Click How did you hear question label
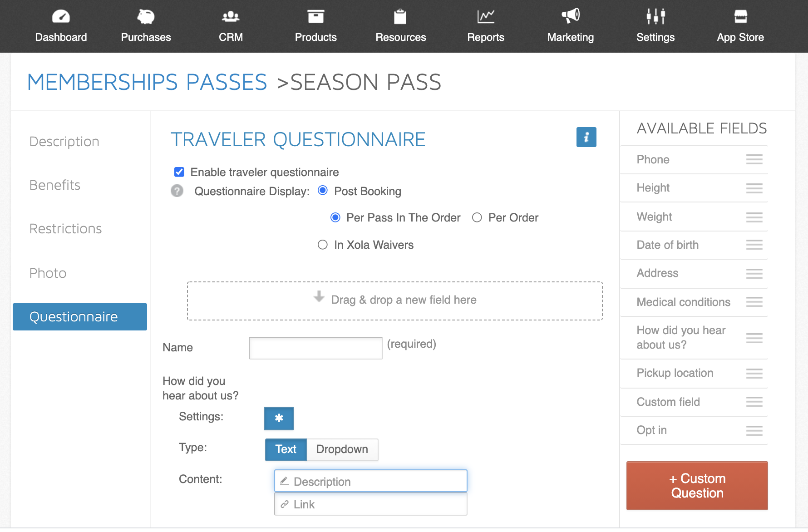 point(200,388)
